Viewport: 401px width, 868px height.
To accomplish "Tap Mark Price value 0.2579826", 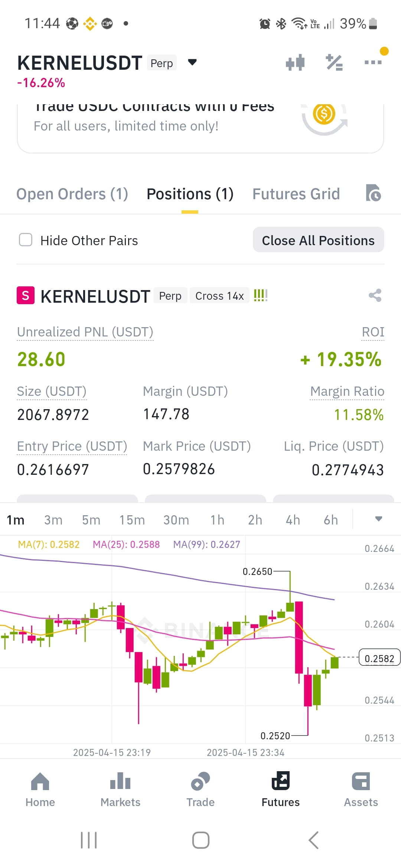I will click(179, 469).
